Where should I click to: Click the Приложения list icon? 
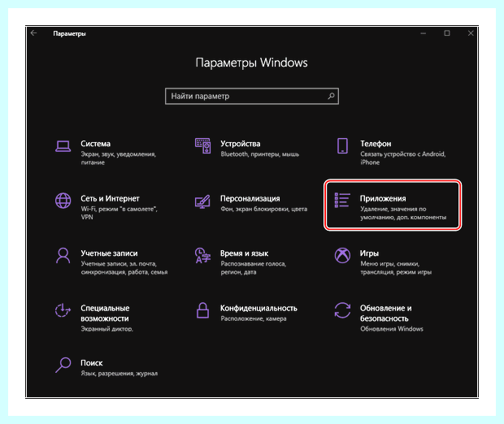(342, 200)
